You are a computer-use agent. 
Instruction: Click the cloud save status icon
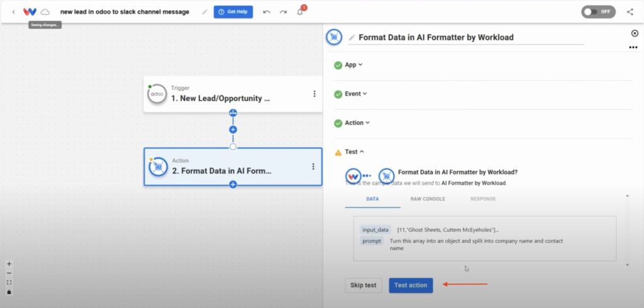tap(45, 12)
